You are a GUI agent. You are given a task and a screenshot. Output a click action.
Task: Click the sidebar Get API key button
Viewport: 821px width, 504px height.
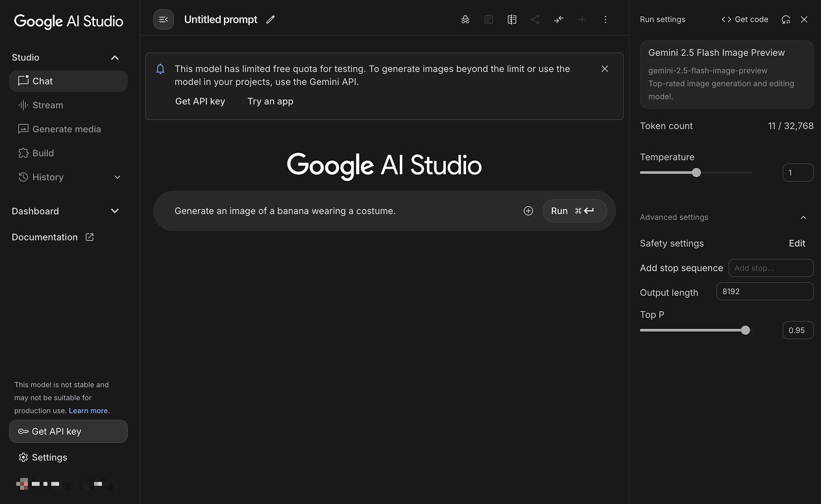click(68, 431)
